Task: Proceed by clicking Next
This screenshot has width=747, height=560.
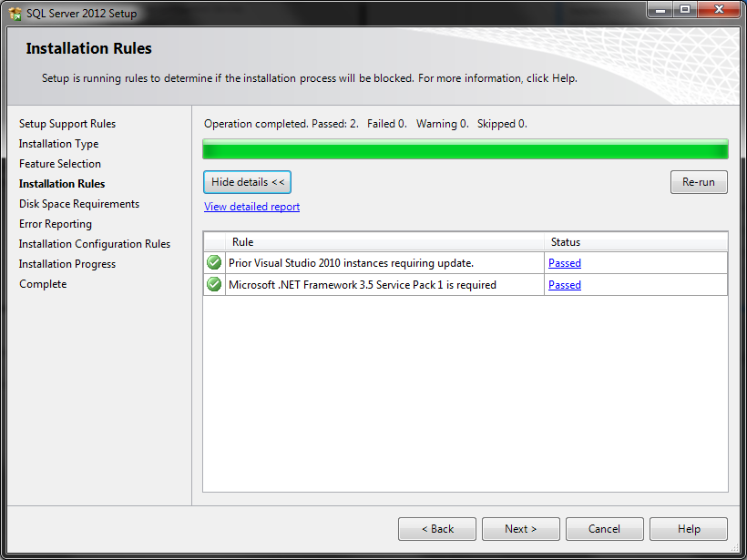Action: point(520,528)
